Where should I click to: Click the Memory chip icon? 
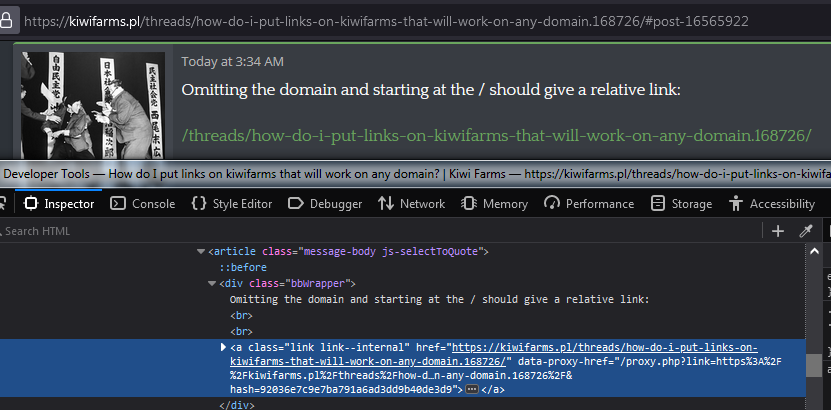(x=469, y=204)
